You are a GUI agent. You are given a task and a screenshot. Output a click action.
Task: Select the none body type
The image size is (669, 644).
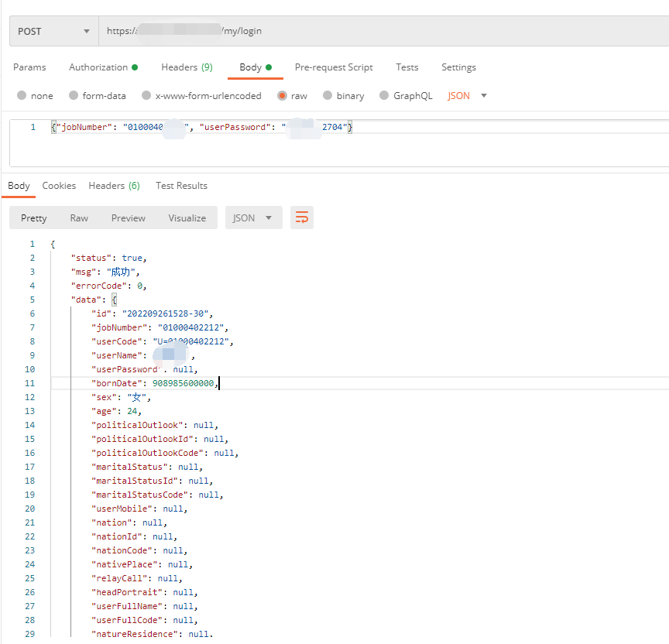click(35, 95)
